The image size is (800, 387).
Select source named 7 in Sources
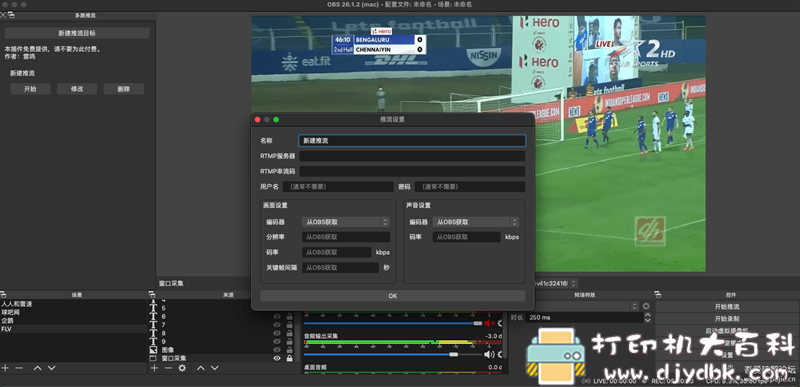coord(163,325)
